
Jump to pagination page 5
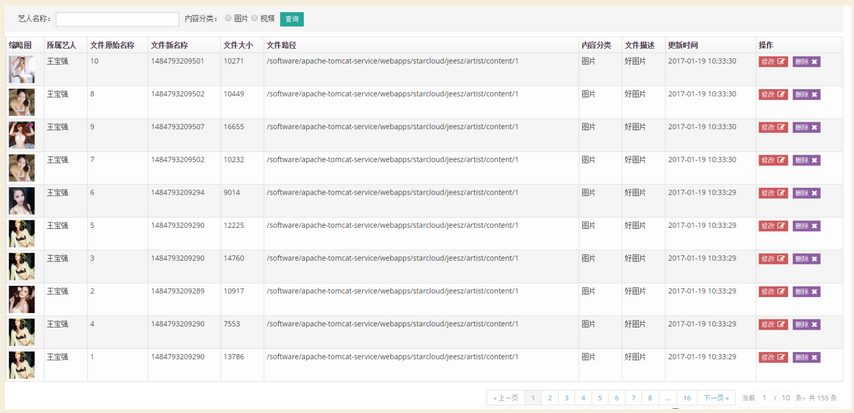coord(600,398)
